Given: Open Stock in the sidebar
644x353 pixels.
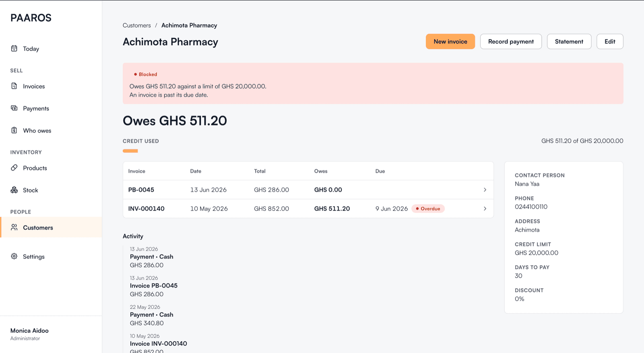Looking at the screenshot, I should click(51, 190).
